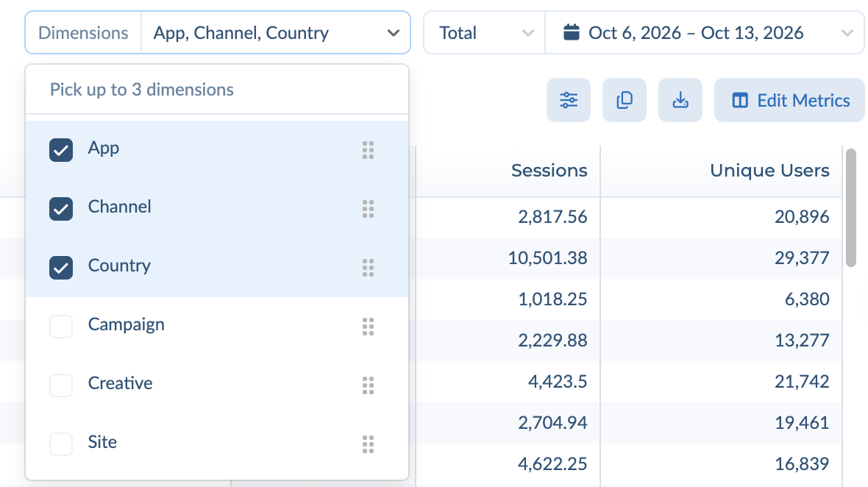
Task: Grab the drag handle for Channel
Action: (x=368, y=209)
